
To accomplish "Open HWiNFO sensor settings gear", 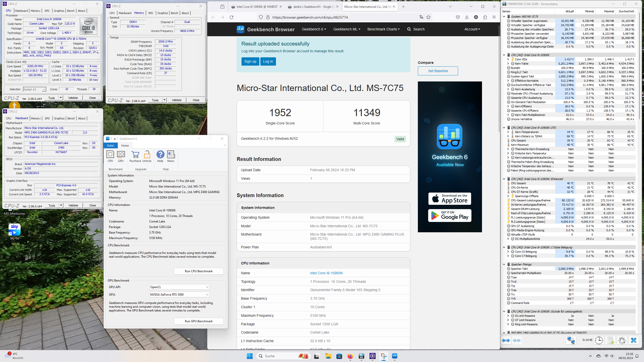I will pos(622,340).
